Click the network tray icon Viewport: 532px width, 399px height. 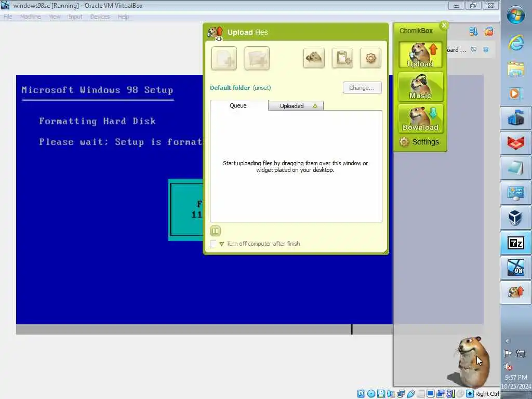(x=521, y=354)
